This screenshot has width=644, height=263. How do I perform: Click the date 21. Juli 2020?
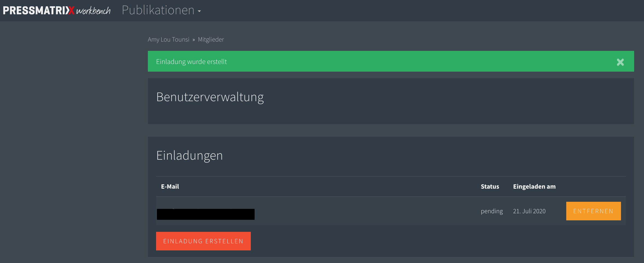click(x=529, y=211)
